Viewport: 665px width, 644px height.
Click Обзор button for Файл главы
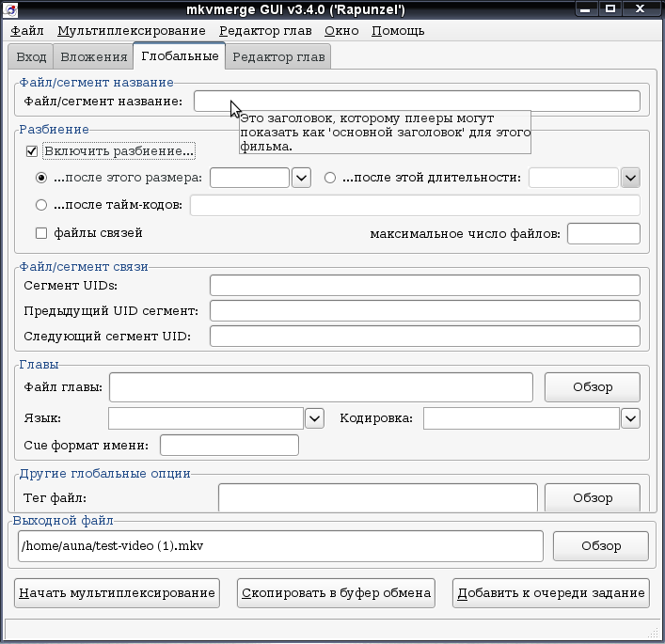point(593,387)
